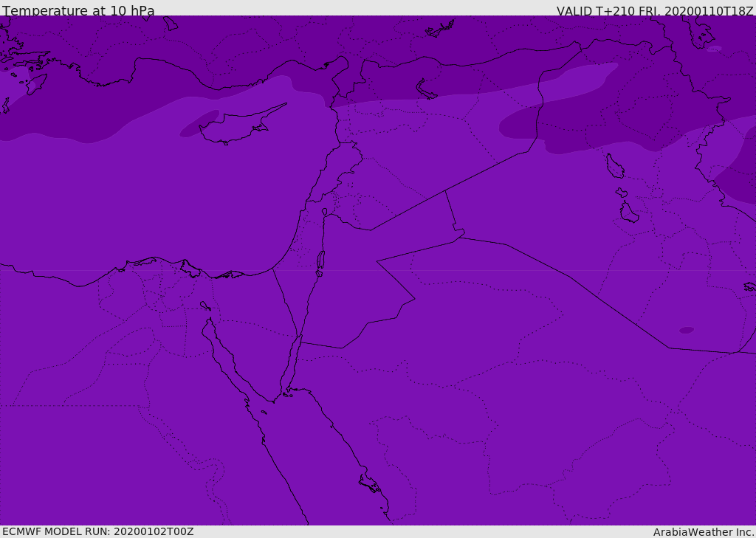Click the Dead Sea outline on map
The image size is (756, 538).
click(320, 263)
